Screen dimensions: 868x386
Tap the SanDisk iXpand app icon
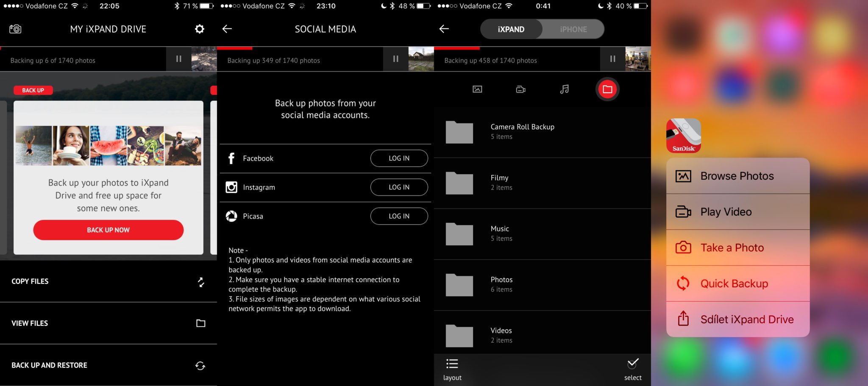click(683, 136)
